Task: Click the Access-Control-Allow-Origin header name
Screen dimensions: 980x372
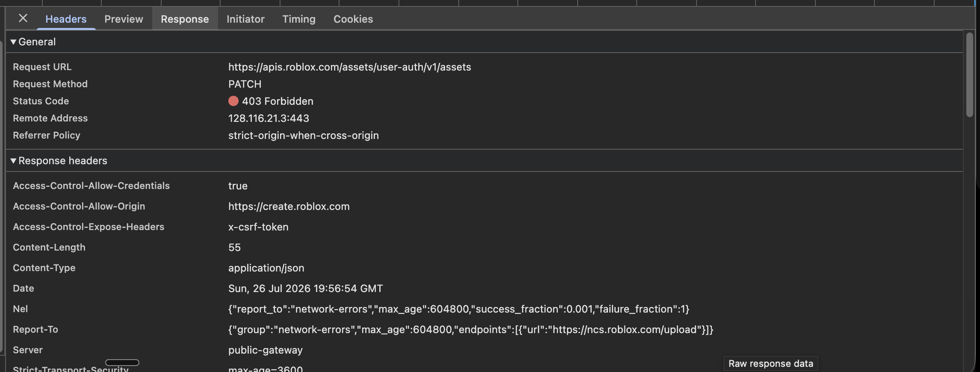Action: [79, 206]
